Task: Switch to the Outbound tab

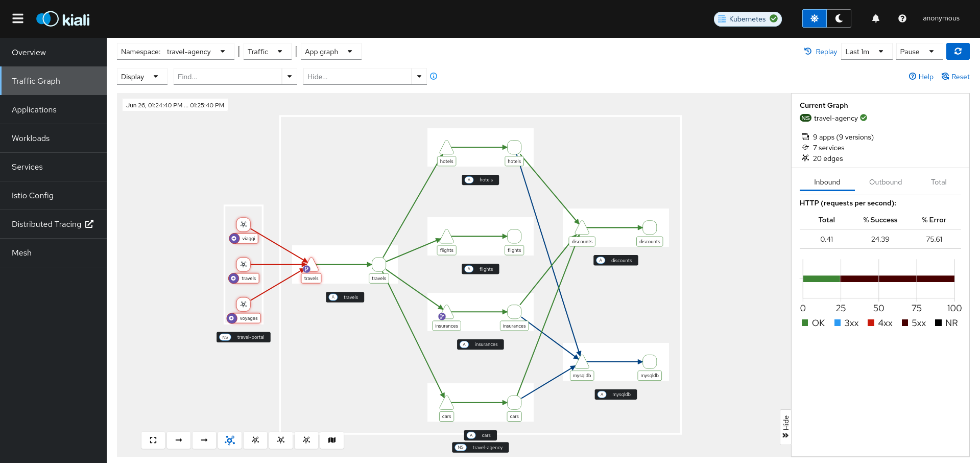Action: [885, 182]
